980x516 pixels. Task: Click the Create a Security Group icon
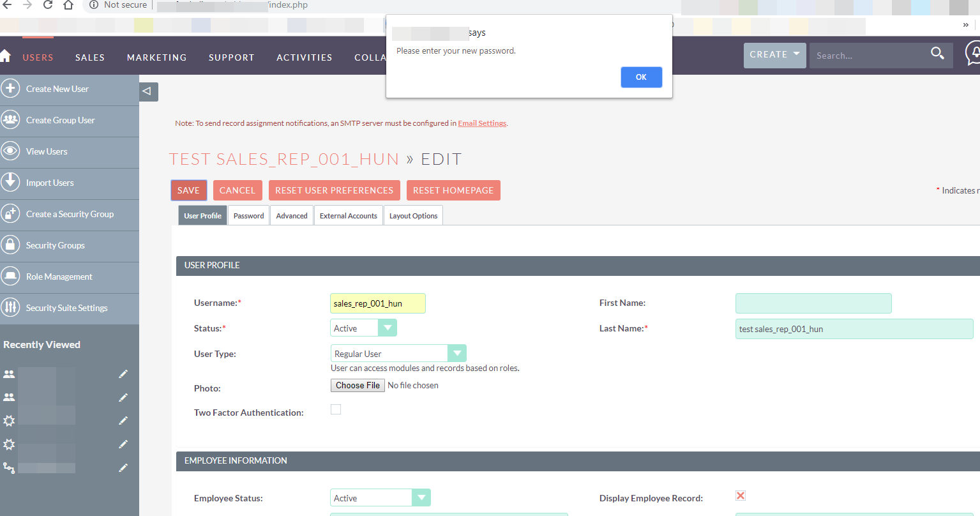(10, 214)
